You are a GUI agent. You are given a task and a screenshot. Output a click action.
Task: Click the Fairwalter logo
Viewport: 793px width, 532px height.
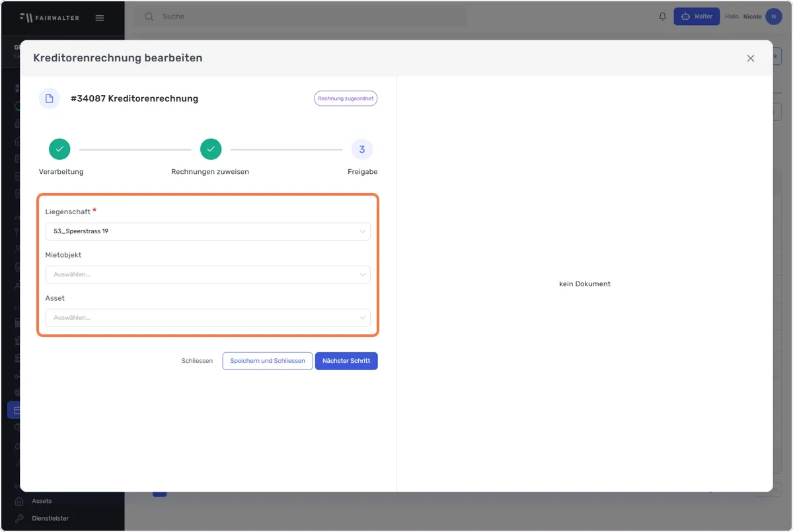(x=50, y=18)
